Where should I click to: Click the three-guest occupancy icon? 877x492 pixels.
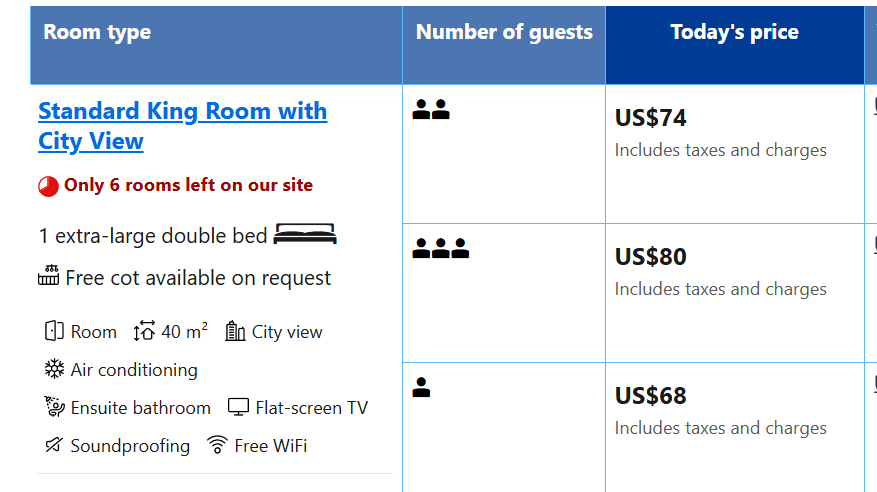click(441, 248)
